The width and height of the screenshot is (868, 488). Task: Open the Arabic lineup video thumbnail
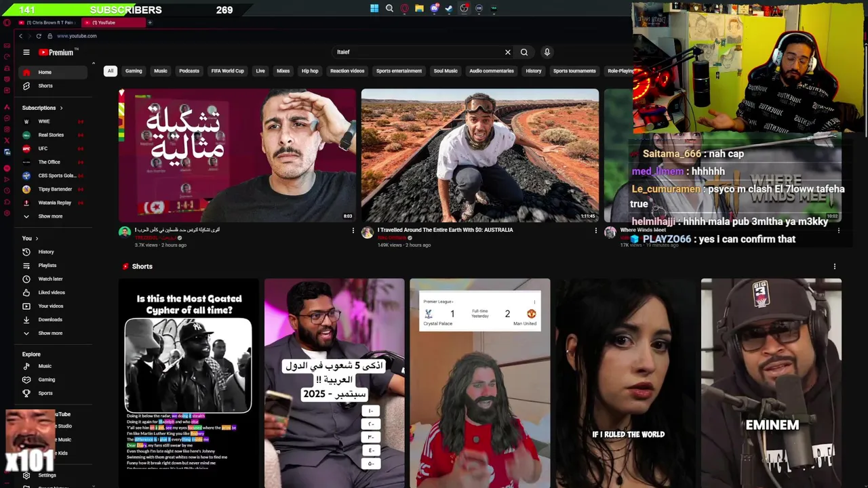pyautogui.click(x=237, y=155)
